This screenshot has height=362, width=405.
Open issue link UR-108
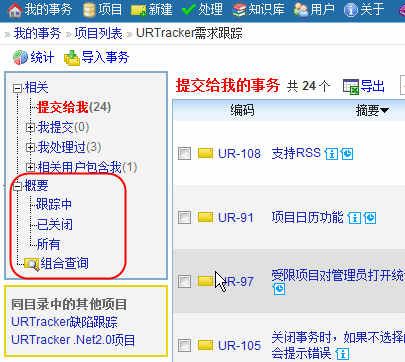click(239, 154)
